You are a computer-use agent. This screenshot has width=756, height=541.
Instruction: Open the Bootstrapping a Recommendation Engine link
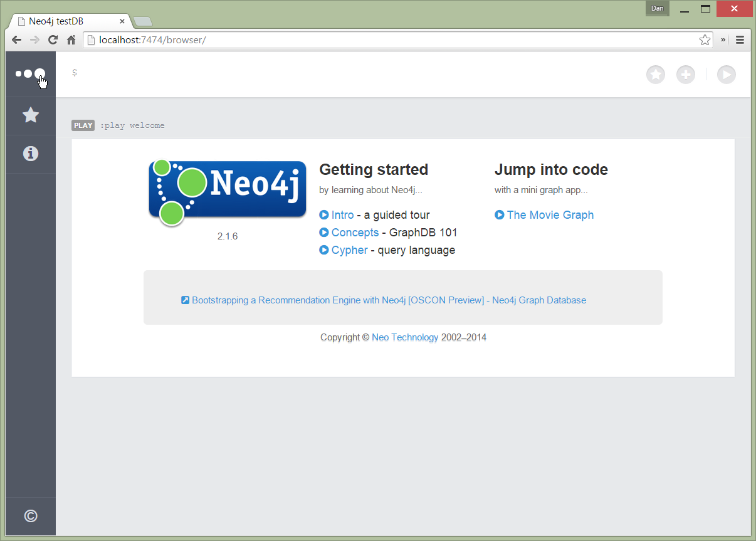(x=389, y=300)
